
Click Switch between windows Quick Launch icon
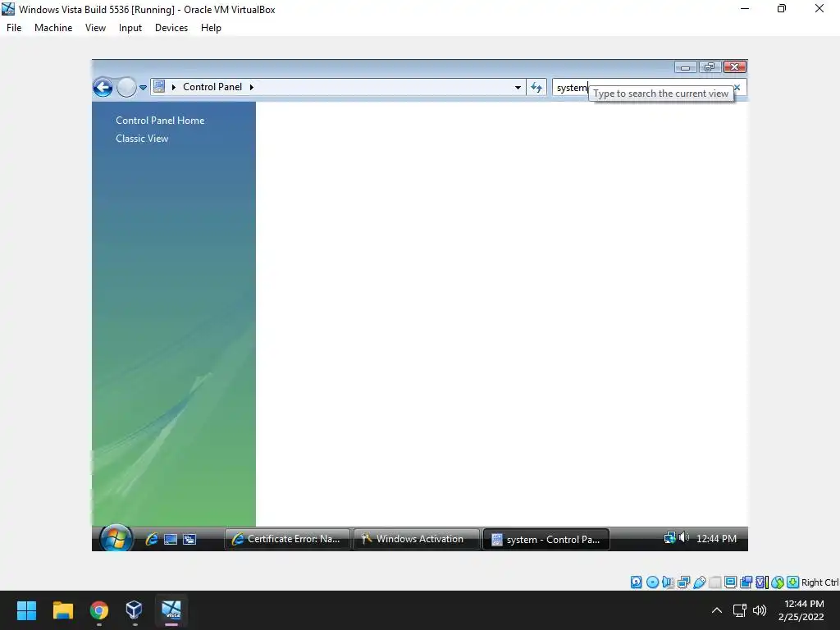pyautogui.click(x=189, y=540)
